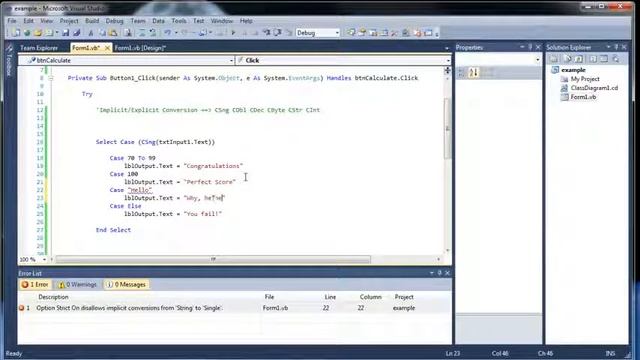
Task: Click the Start Debugging play icon
Action: [233, 33]
